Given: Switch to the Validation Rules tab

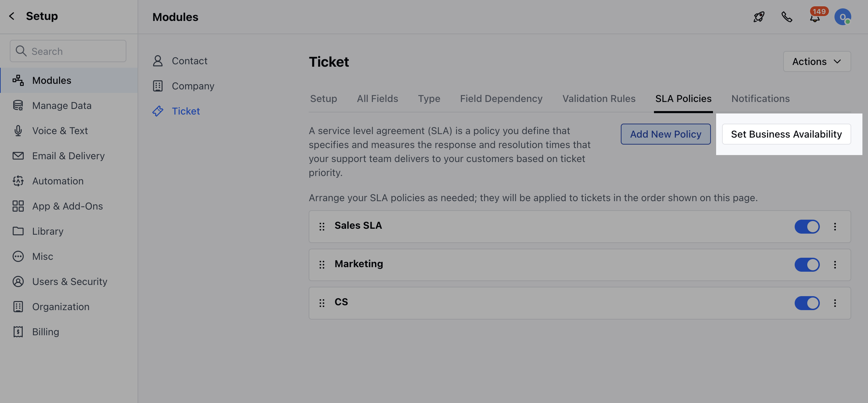Looking at the screenshot, I should coord(598,98).
